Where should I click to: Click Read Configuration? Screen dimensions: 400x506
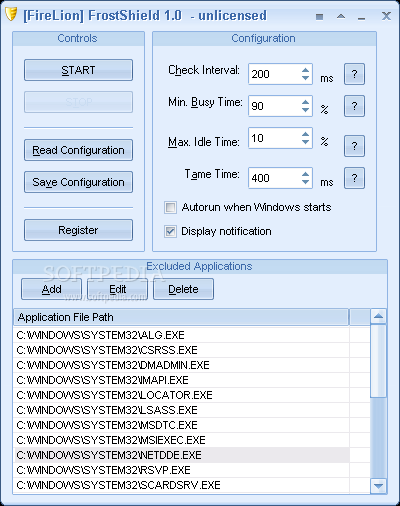(78, 150)
